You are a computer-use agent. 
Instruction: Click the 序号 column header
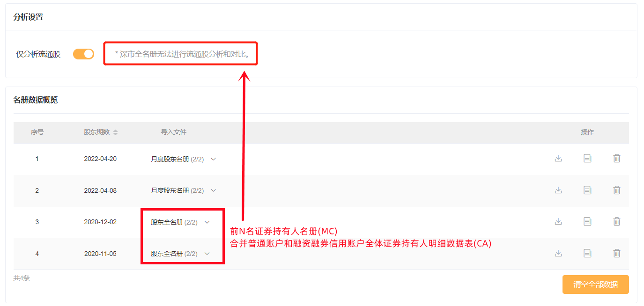(x=37, y=132)
